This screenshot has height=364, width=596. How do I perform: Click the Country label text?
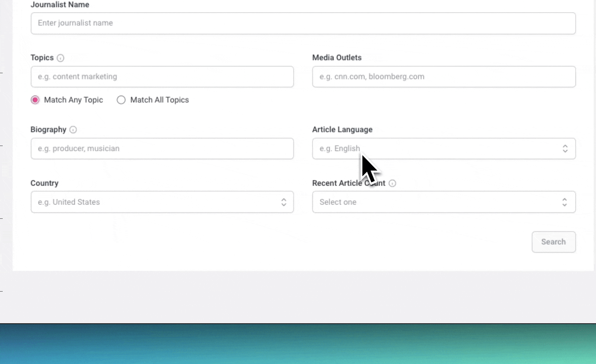tap(44, 183)
